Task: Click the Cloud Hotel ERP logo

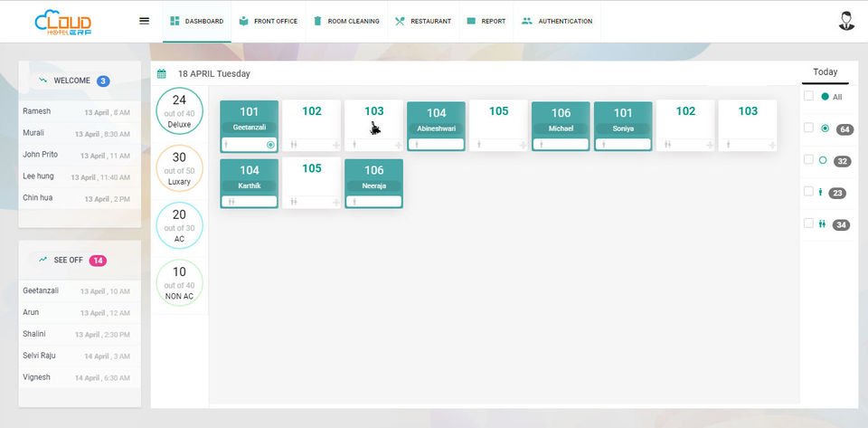Action: pos(63,23)
